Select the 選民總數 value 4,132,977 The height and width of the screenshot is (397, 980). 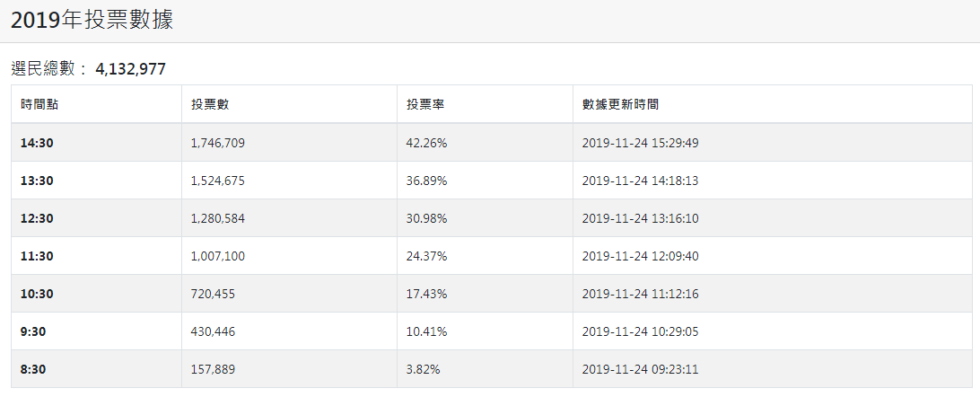pyautogui.click(x=130, y=69)
